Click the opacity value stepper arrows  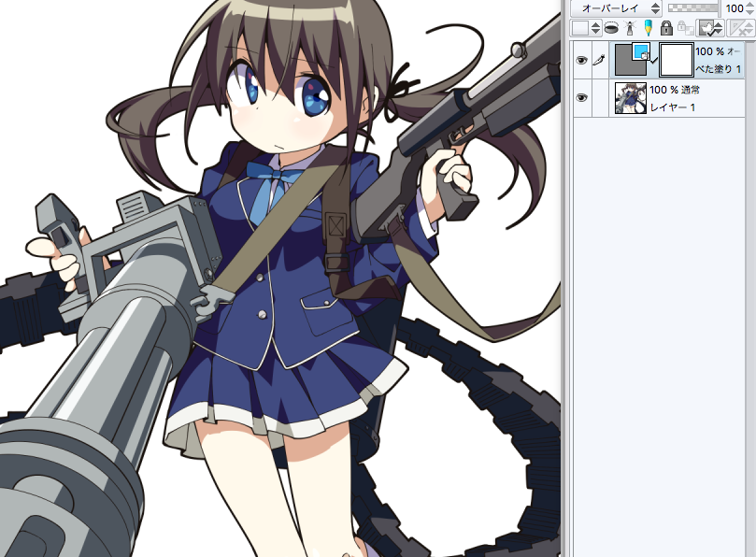click(752, 7)
